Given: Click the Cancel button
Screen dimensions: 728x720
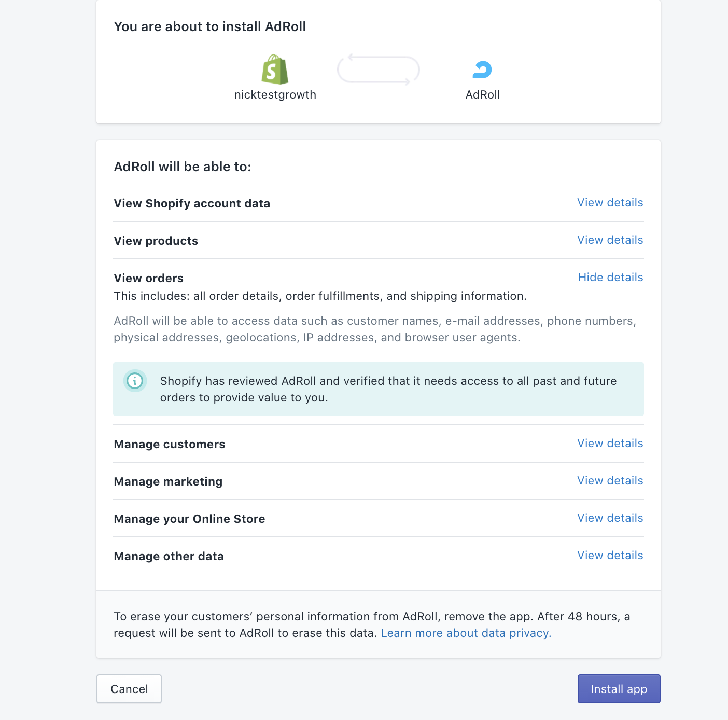Looking at the screenshot, I should click(129, 689).
